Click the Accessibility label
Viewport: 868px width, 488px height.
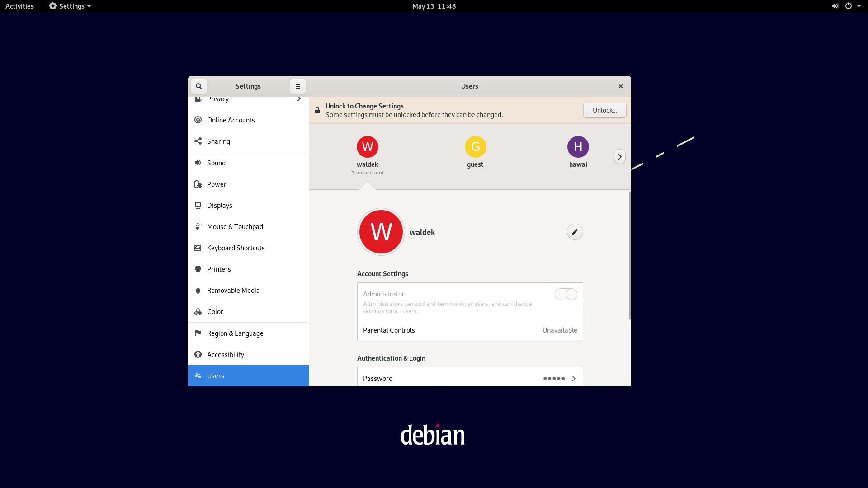pos(226,354)
